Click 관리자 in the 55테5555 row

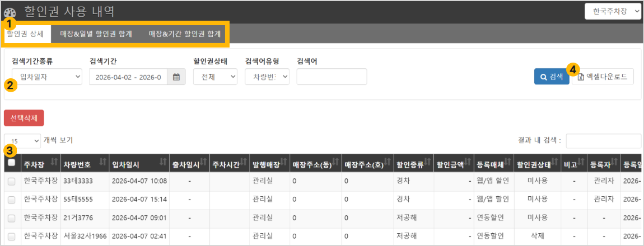click(x=604, y=199)
